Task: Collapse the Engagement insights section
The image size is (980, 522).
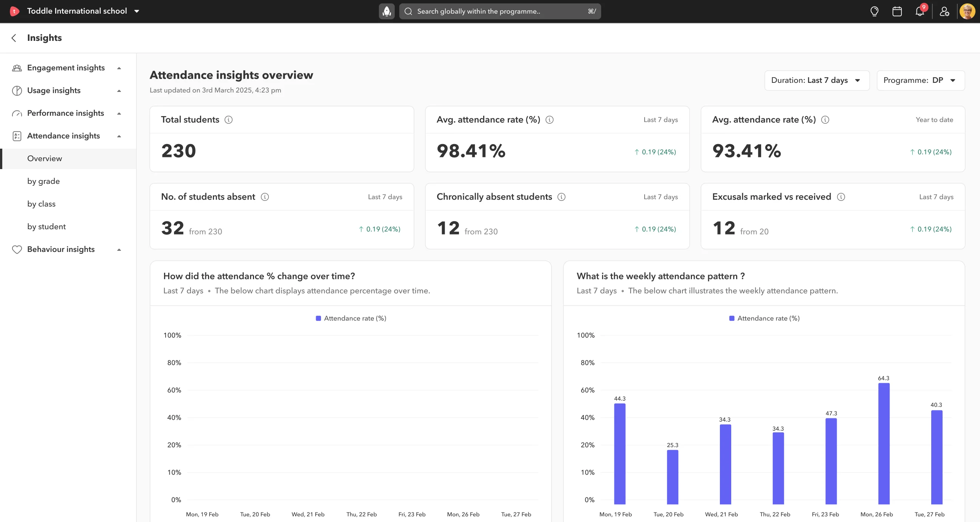Action: click(119, 68)
